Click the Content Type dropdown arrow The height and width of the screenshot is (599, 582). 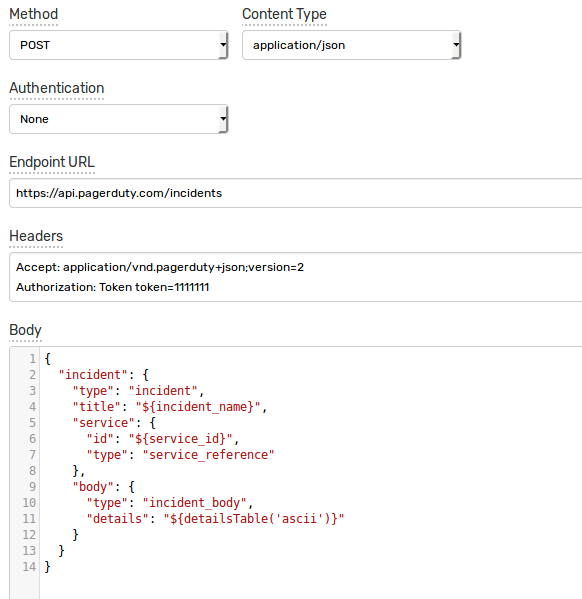(x=456, y=45)
